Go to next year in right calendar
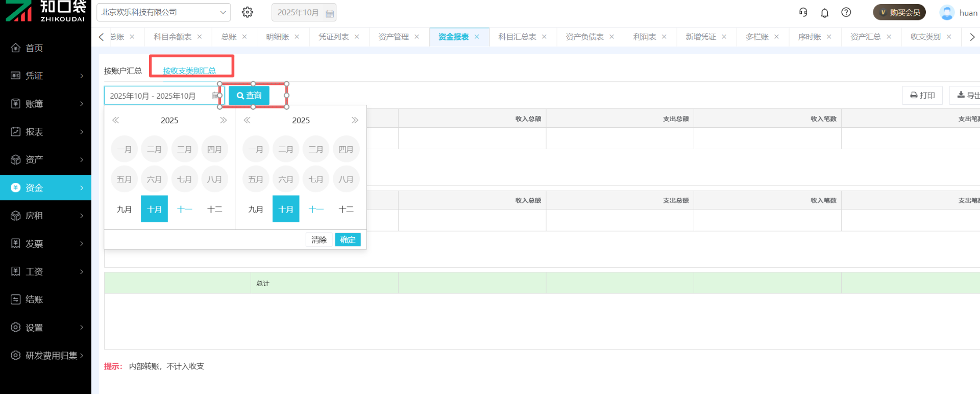980x394 pixels. pyautogui.click(x=355, y=120)
